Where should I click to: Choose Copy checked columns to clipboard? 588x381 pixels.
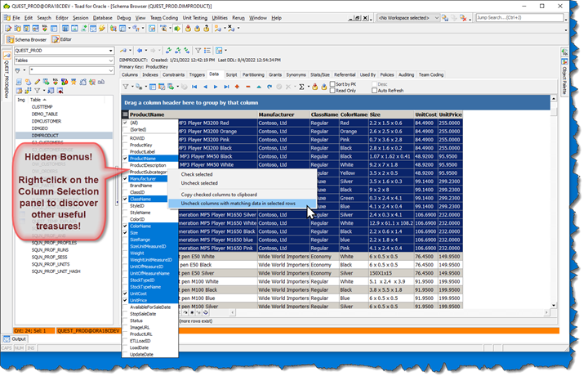(x=219, y=195)
